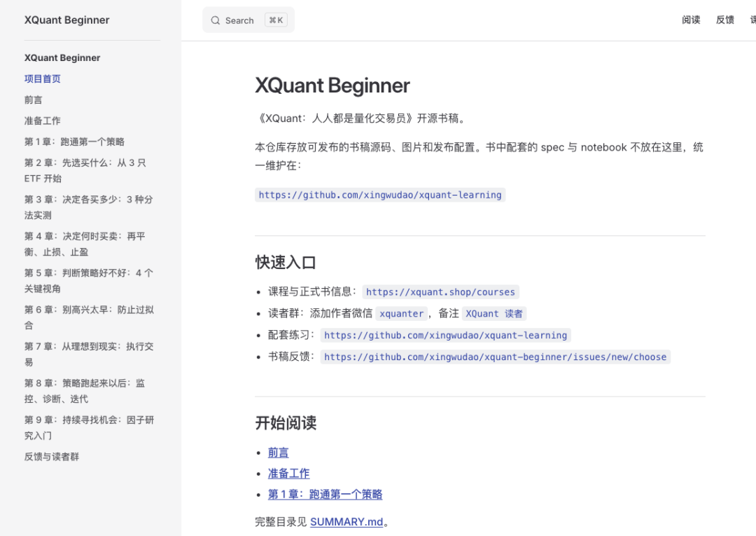Click the xquant.shop/courses code URL
Screen dimensions: 756x536
[440, 292]
